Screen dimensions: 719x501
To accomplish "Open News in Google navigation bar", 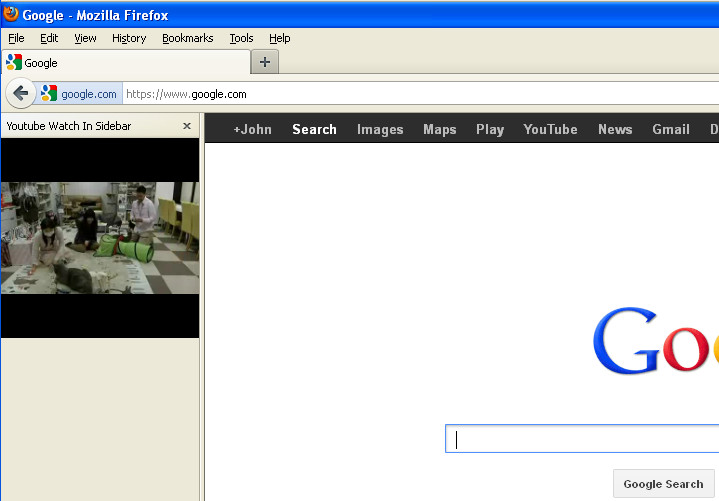I will (615, 129).
